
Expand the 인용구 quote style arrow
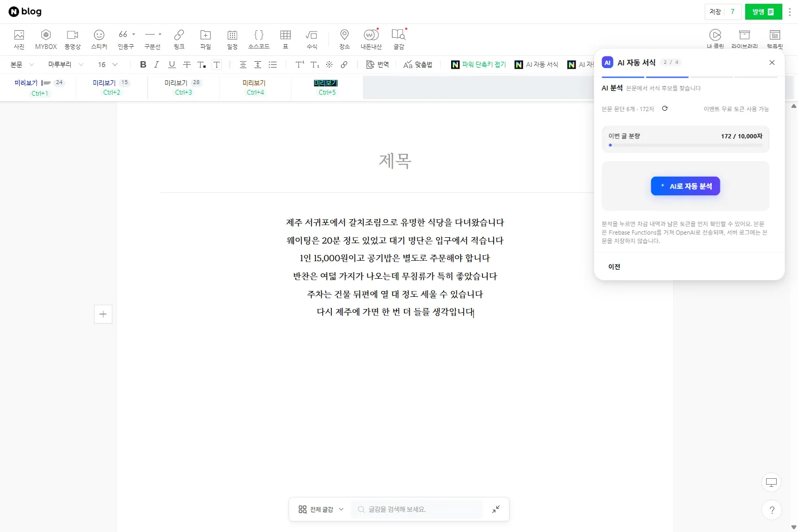(x=134, y=34)
